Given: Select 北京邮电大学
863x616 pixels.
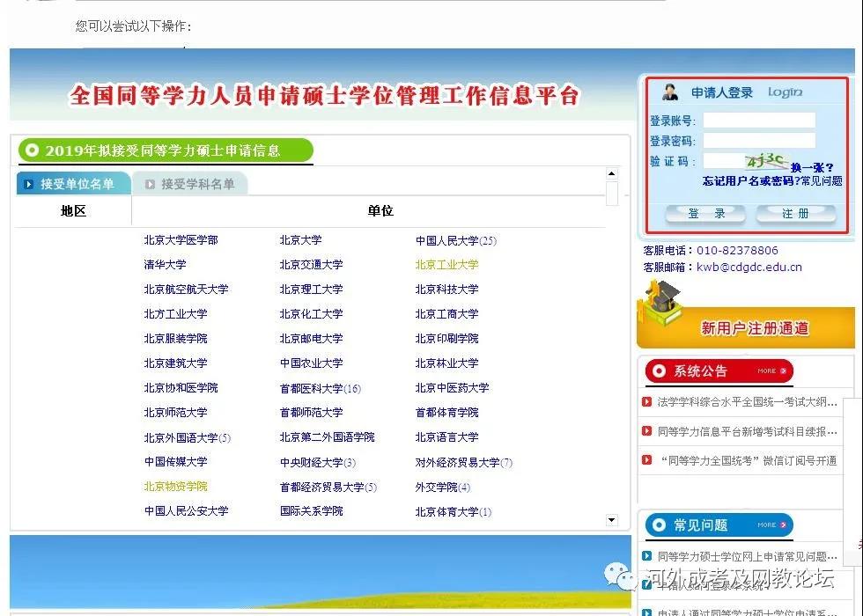Looking at the screenshot, I should click(311, 339).
